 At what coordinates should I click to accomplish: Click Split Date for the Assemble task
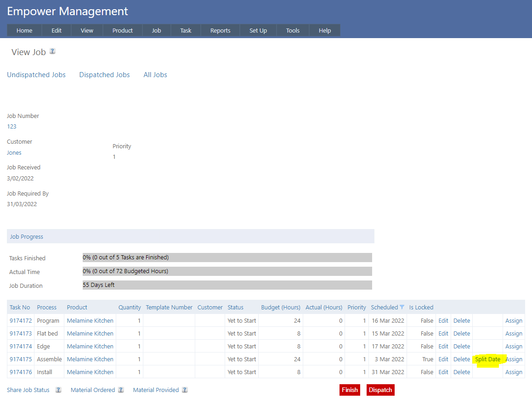click(487, 359)
